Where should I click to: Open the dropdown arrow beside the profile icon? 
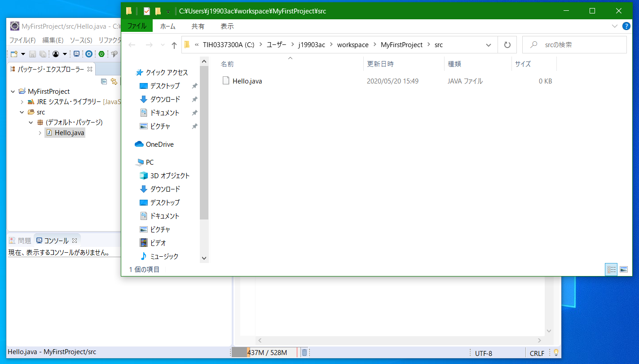coord(65,54)
